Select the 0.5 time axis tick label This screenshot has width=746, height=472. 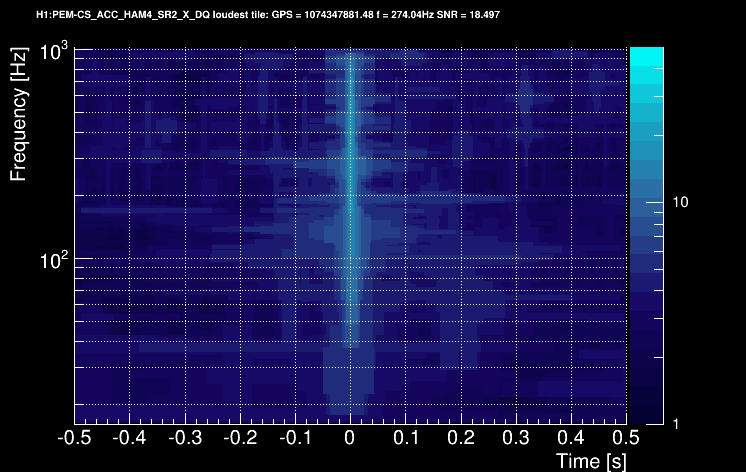tap(626, 437)
